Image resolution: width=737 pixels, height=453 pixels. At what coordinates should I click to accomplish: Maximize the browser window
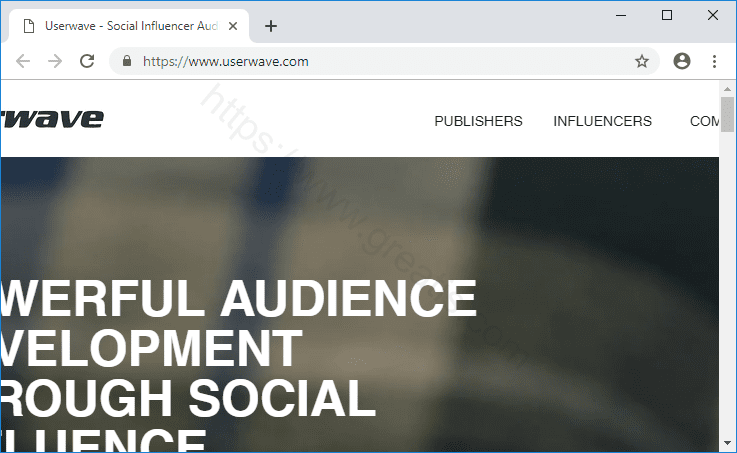666,16
